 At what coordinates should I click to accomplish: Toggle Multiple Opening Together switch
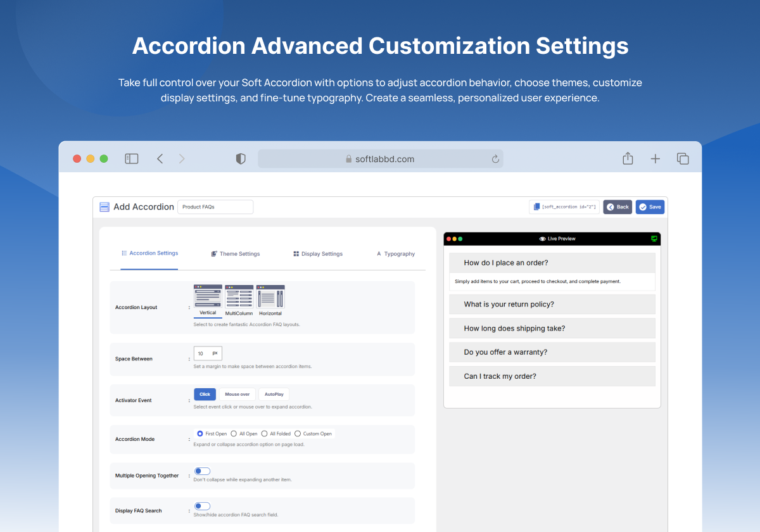pos(202,471)
